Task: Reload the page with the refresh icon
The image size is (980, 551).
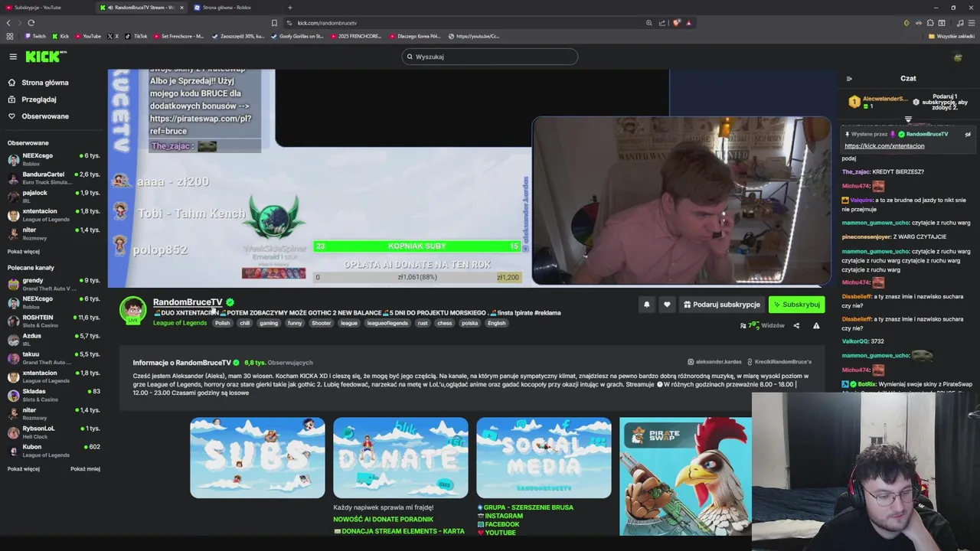Action: click(31, 23)
